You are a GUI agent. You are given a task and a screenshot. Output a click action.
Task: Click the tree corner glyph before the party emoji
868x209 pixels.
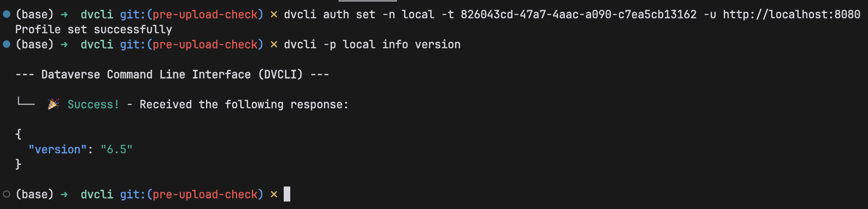click(25, 102)
